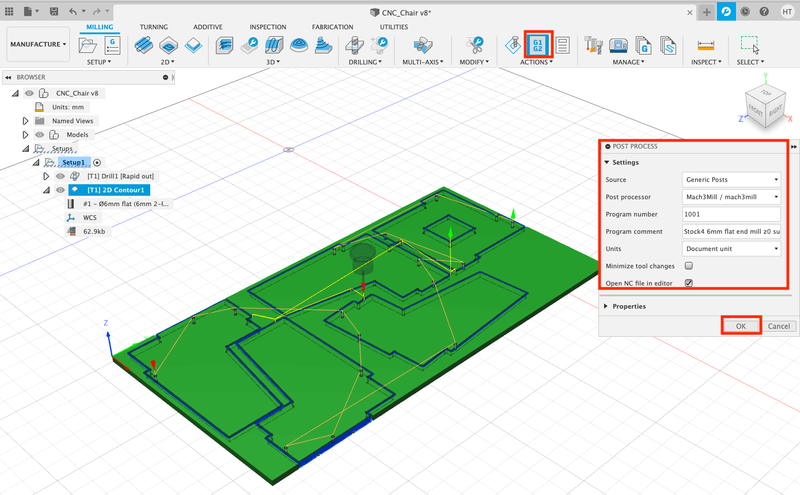The width and height of the screenshot is (800, 495).
Task: Switch to the Turning tab
Action: click(x=154, y=27)
